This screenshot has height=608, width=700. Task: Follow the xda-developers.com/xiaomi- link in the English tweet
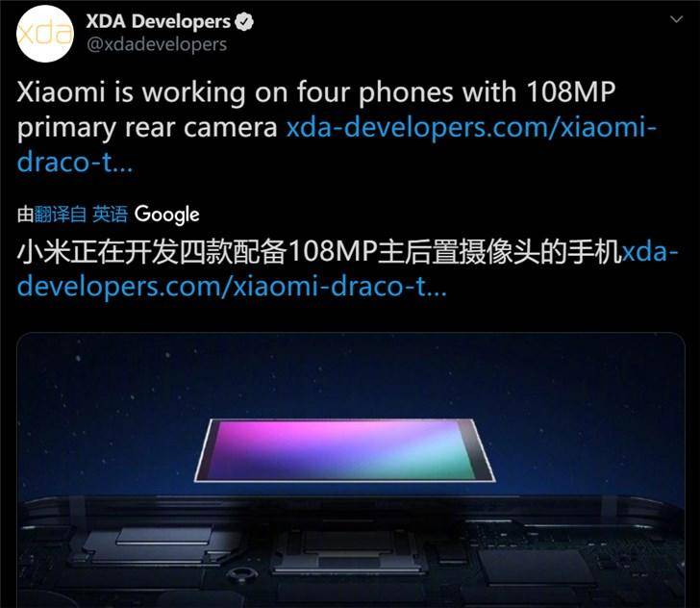point(471,128)
